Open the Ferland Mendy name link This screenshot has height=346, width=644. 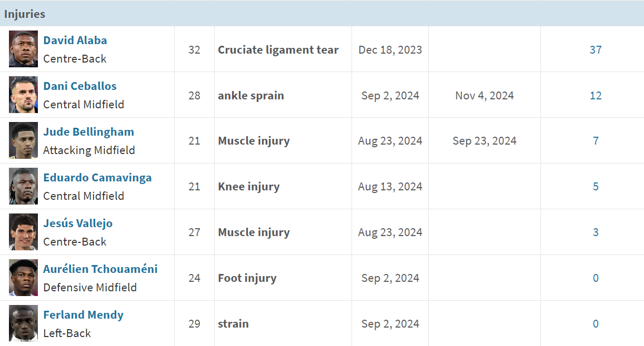point(83,315)
